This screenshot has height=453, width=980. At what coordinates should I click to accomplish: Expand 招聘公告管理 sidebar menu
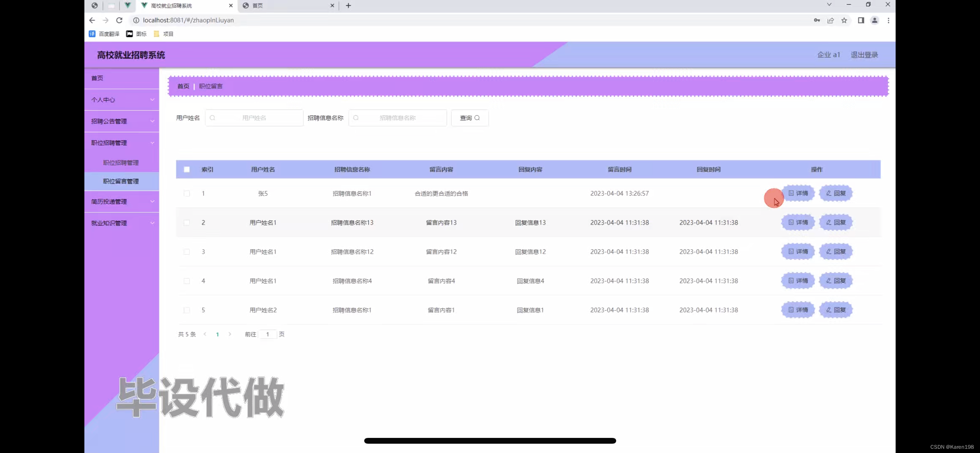point(122,121)
